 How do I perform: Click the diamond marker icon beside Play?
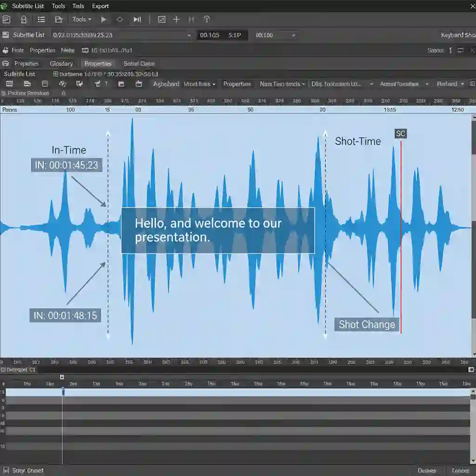(x=120, y=19)
